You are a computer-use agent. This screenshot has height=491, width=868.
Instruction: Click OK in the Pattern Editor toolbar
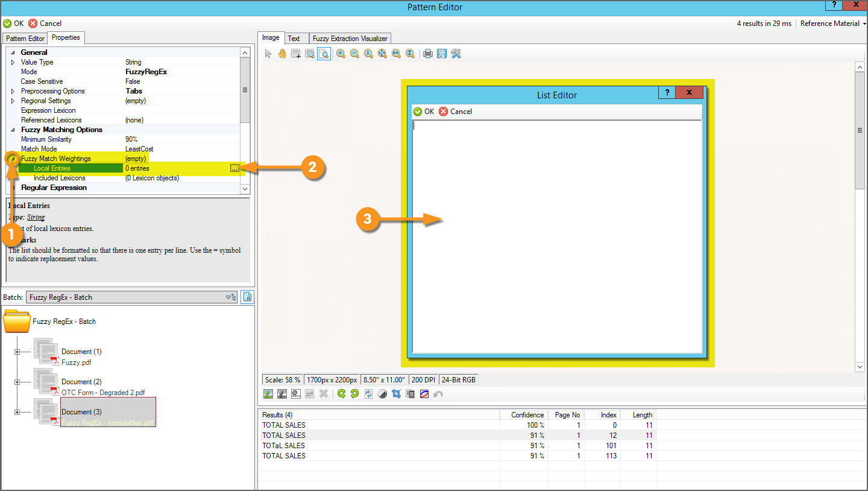point(13,24)
